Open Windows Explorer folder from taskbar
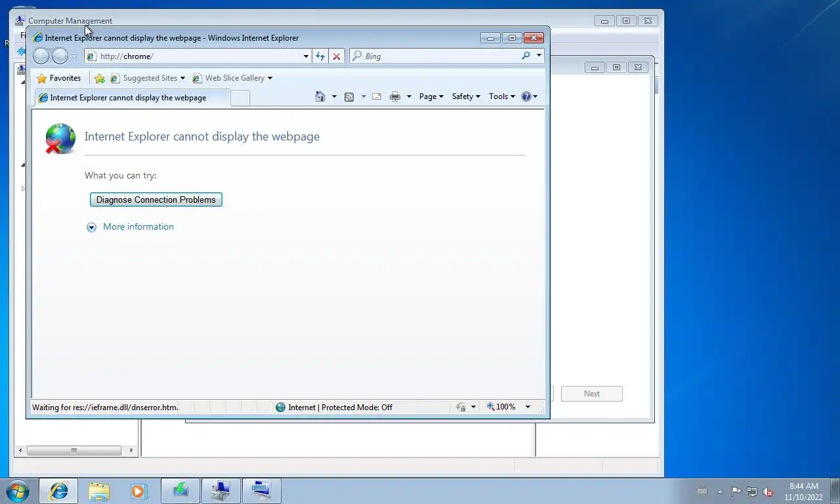The width and height of the screenshot is (840, 504). [x=99, y=491]
